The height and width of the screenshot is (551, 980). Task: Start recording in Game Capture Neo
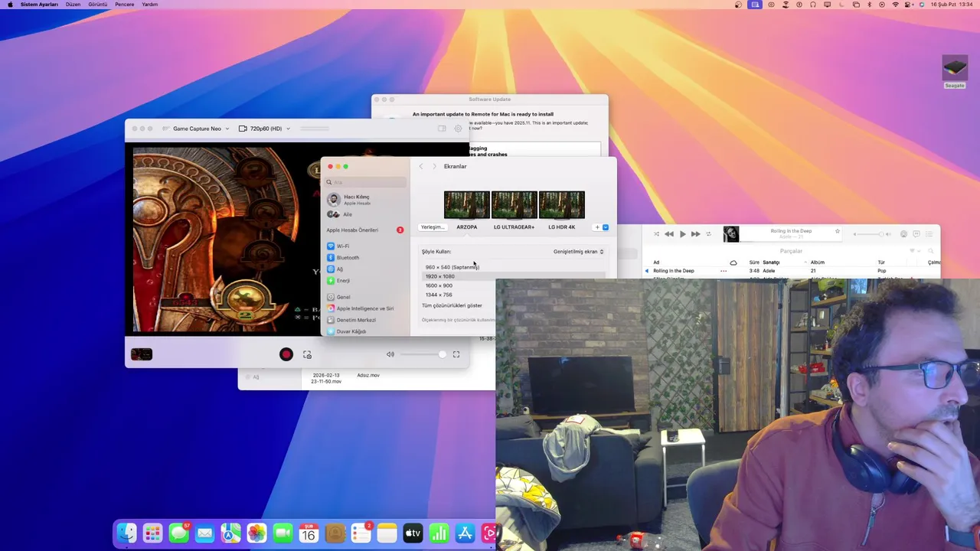pyautogui.click(x=286, y=354)
